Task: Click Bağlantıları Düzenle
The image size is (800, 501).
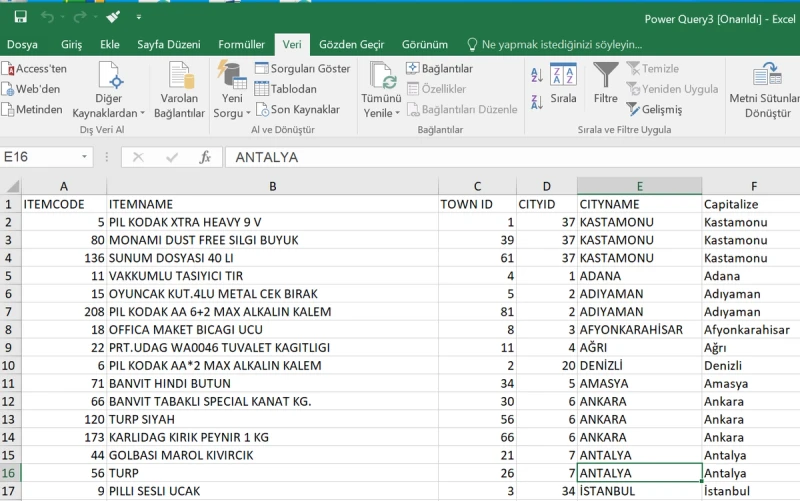Action: 462,109
